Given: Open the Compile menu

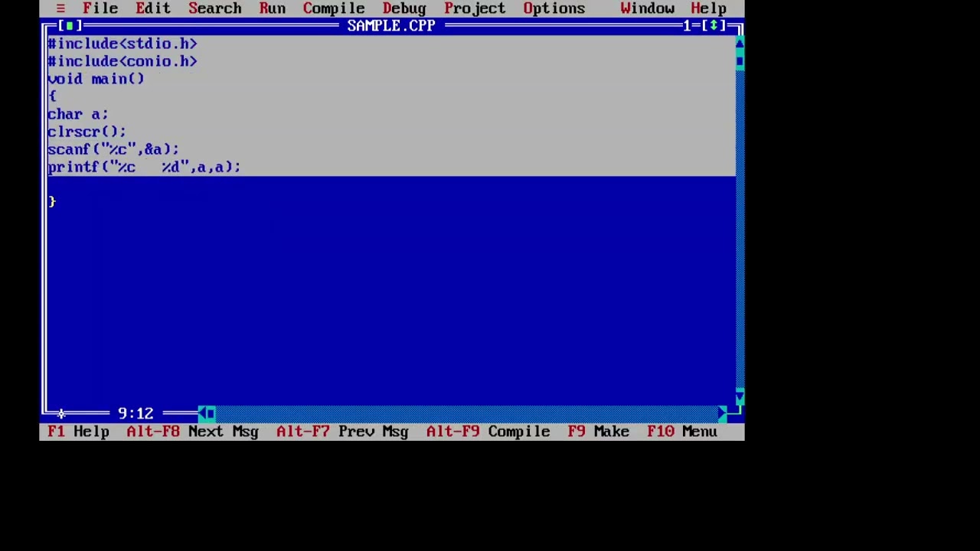Looking at the screenshot, I should coord(334,8).
